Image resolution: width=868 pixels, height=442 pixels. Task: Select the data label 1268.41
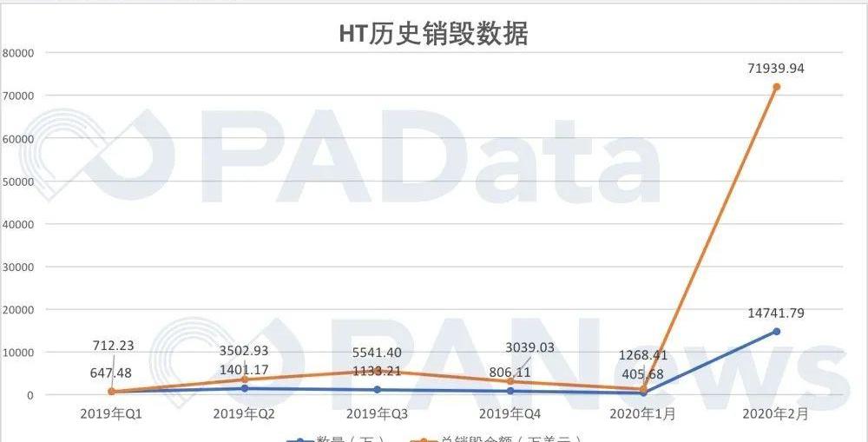tap(643, 354)
